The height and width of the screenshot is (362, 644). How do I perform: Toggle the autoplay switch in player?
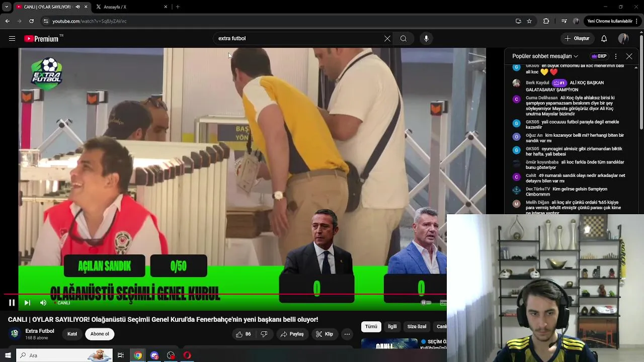(x=426, y=303)
